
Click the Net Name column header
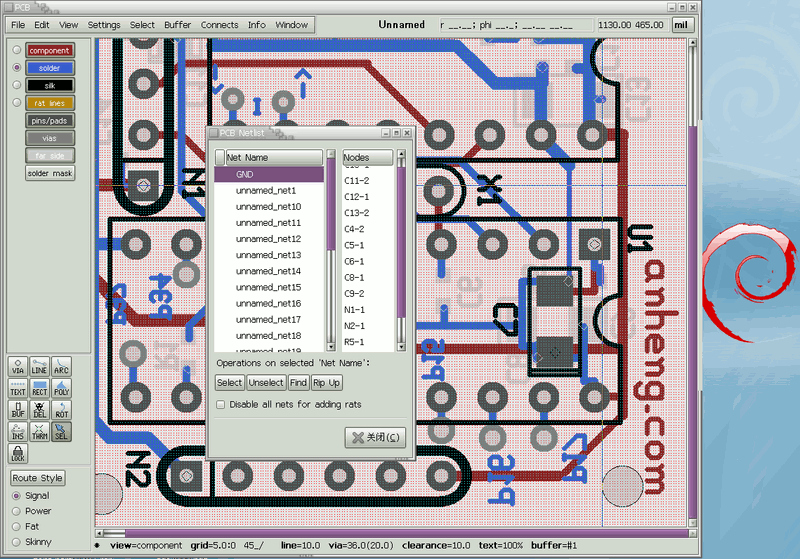(273, 158)
